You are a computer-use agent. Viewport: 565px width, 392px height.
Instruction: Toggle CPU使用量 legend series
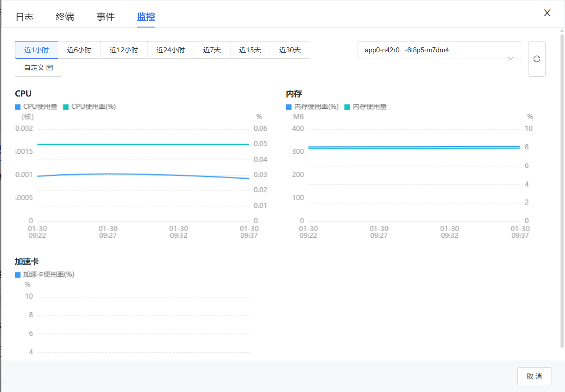coord(37,107)
